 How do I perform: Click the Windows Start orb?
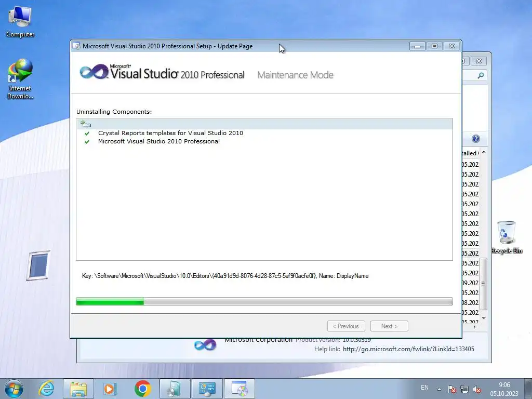pos(14,389)
